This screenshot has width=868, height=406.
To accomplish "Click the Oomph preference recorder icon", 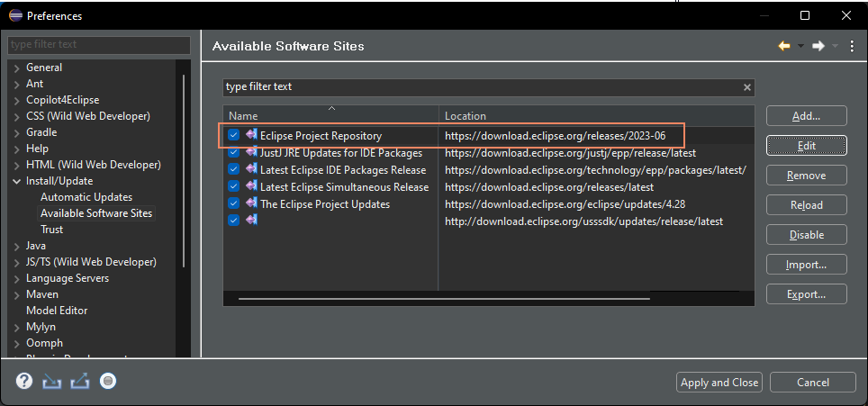I will pos(108,381).
